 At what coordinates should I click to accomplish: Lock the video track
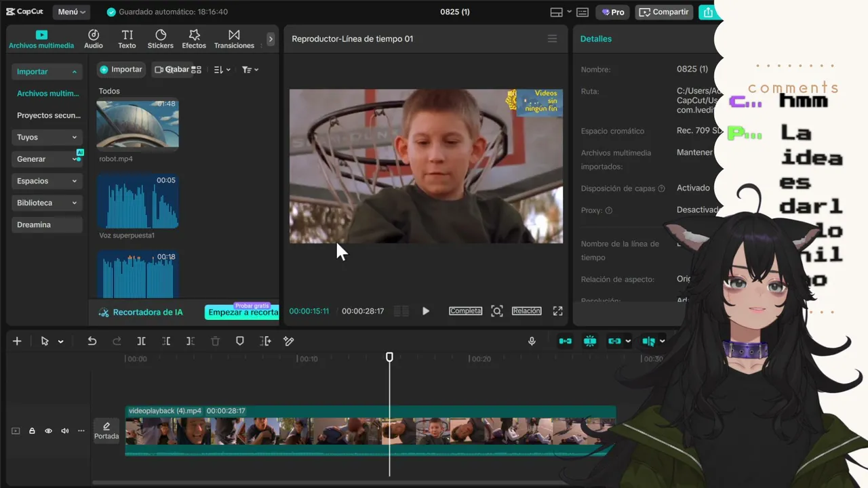point(32,431)
